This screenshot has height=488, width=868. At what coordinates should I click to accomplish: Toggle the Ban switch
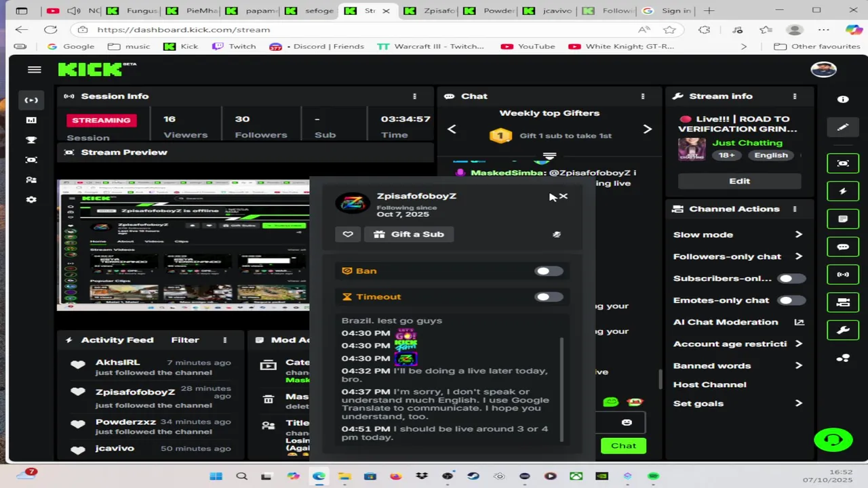click(548, 271)
